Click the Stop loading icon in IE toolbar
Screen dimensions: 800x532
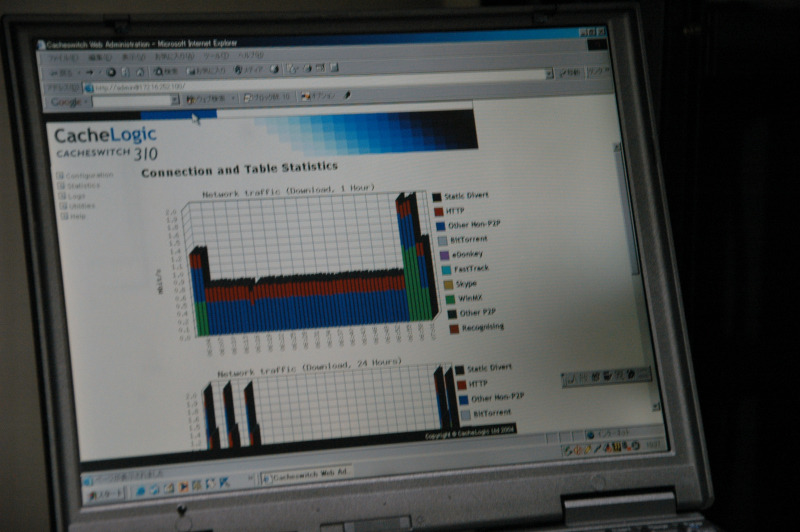click(110, 72)
